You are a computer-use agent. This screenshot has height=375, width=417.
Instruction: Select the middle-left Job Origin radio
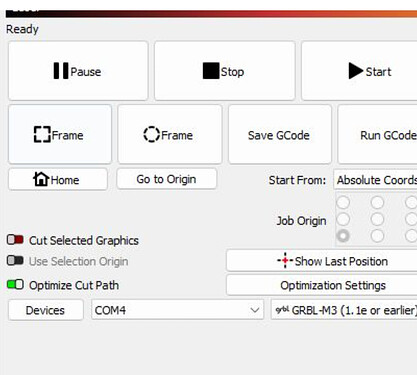[x=343, y=219]
